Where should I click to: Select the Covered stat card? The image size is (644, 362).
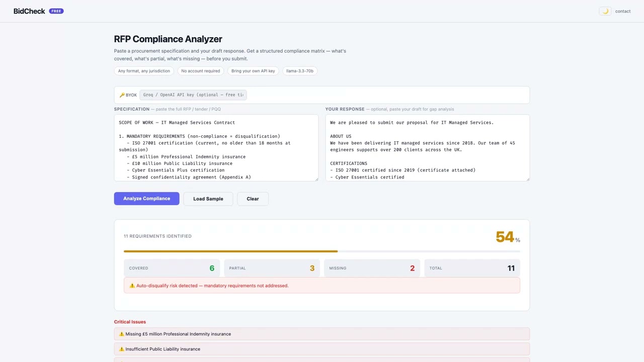click(x=172, y=268)
